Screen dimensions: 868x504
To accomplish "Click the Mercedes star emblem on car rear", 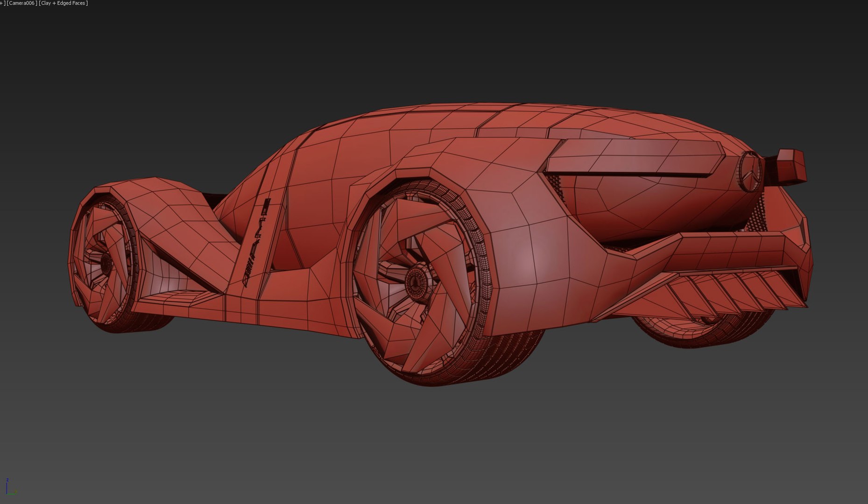I will (x=749, y=171).
